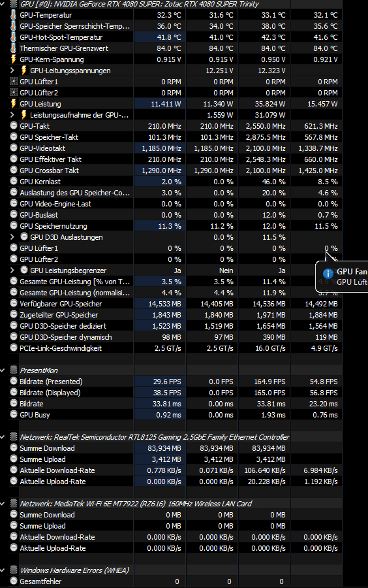Collapse the PresentMon section
Image resolution: width=368 pixels, height=588 pixels.
pos(2,370)
